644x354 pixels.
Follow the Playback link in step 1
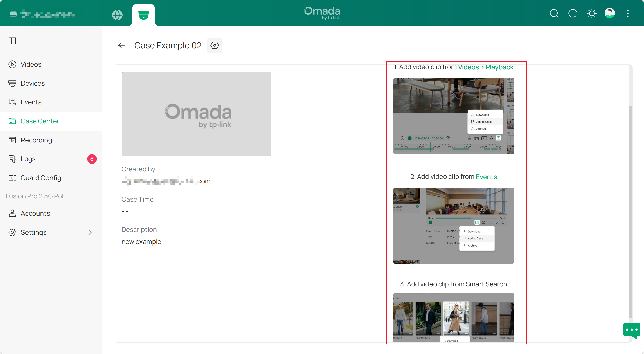click(x=499, y=67)
